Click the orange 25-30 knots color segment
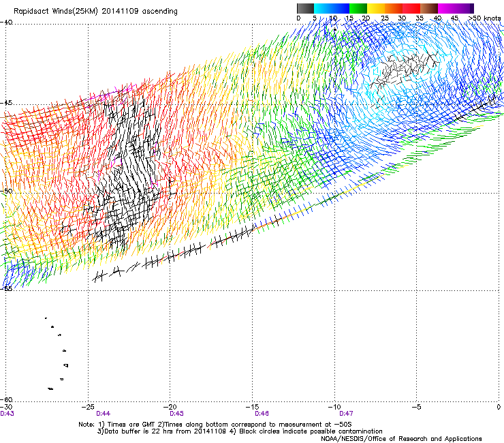 (x=394, y=8)
